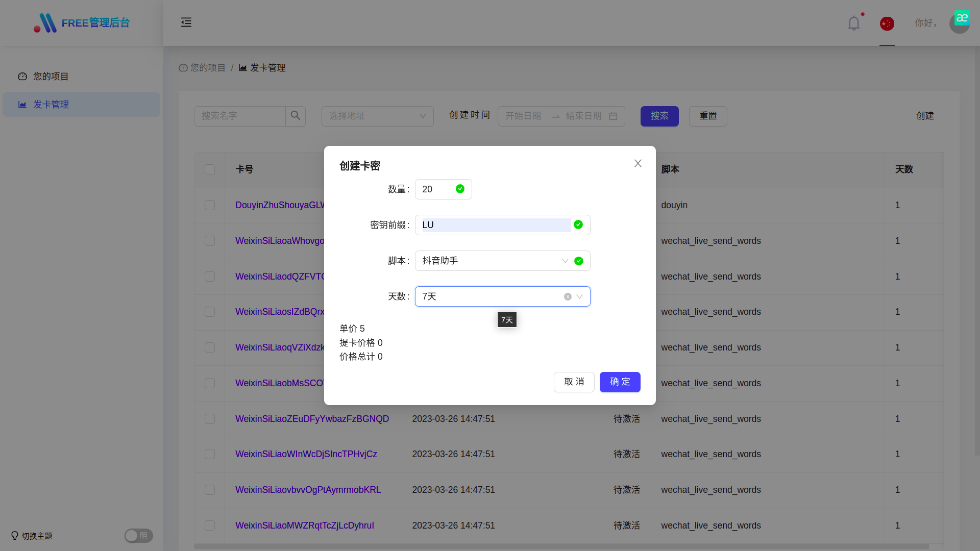This screenshot has width=980, height=551.
Task: Click the FREE管理后台 logo
Action: click(x=82, y=23)
